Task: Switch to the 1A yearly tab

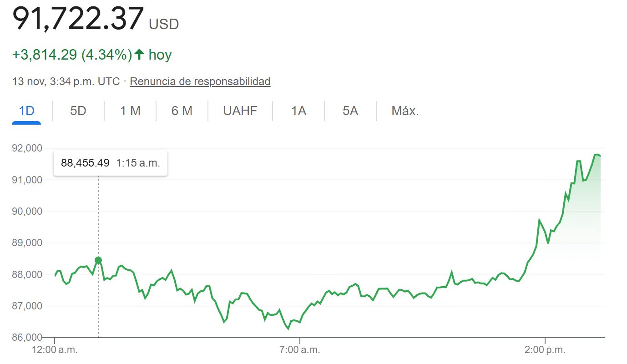Action: pos(298,111)
